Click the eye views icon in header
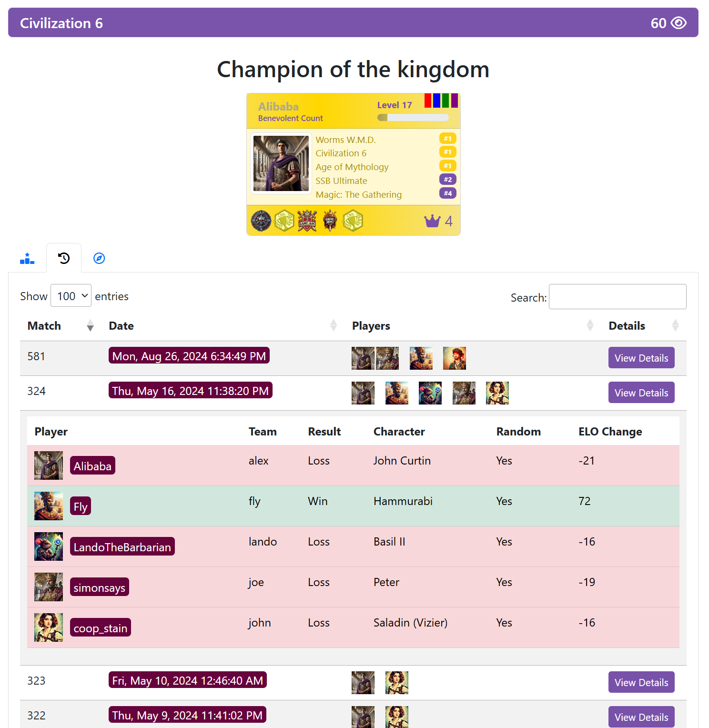The image size is (709, 728). [679, 23]
